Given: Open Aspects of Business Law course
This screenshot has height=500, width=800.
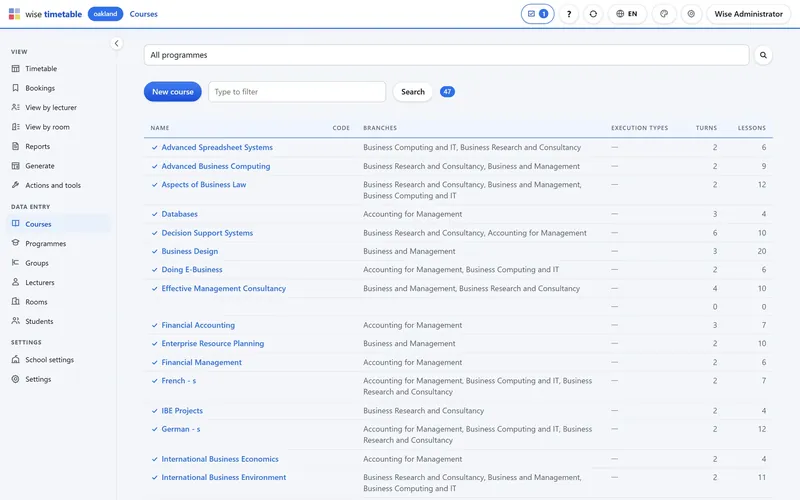Looking at the screenshot, I should pos(204,184).
